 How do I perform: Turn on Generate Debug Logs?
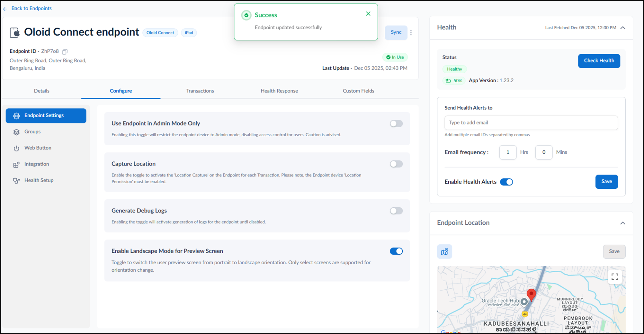click(396, 211)
